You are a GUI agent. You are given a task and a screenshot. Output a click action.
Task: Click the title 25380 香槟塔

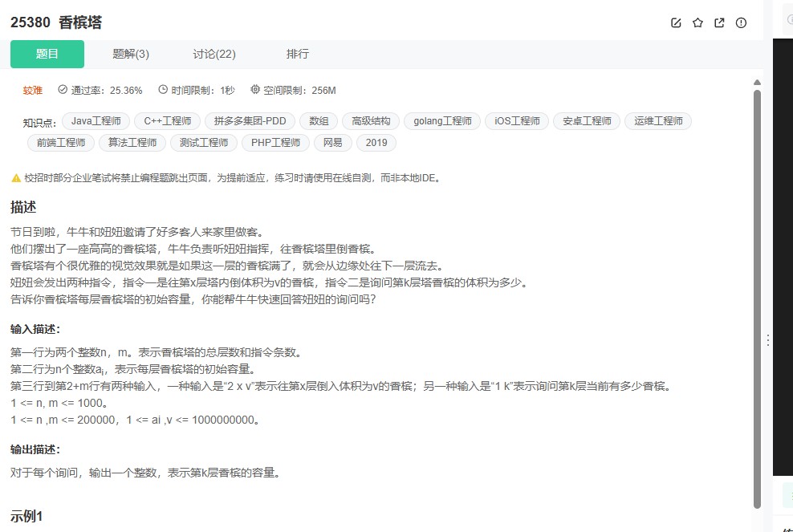point(56,22)
